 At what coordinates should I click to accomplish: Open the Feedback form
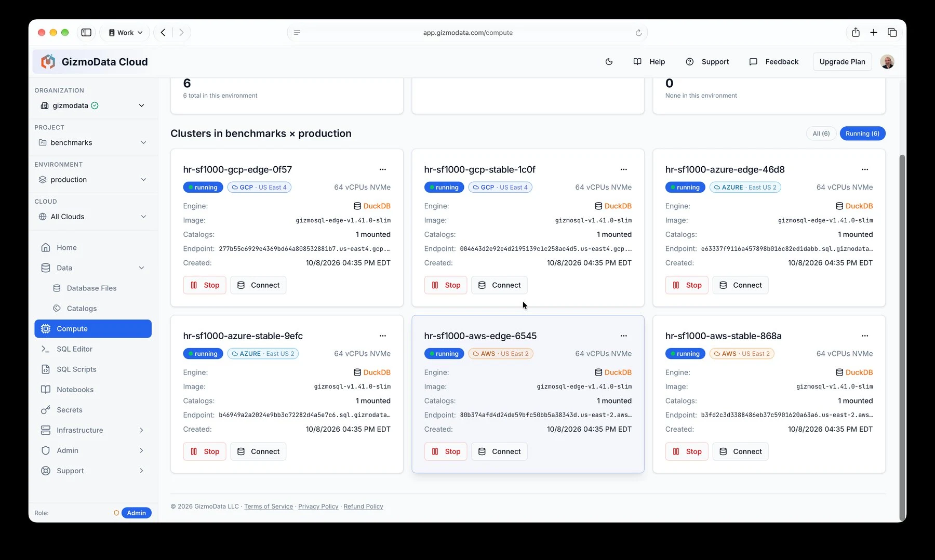coord(774,62)
